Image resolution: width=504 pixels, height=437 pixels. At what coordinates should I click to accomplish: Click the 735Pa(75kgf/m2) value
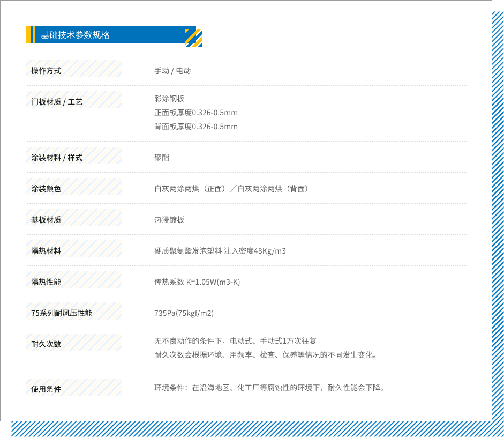click(184, 313)
